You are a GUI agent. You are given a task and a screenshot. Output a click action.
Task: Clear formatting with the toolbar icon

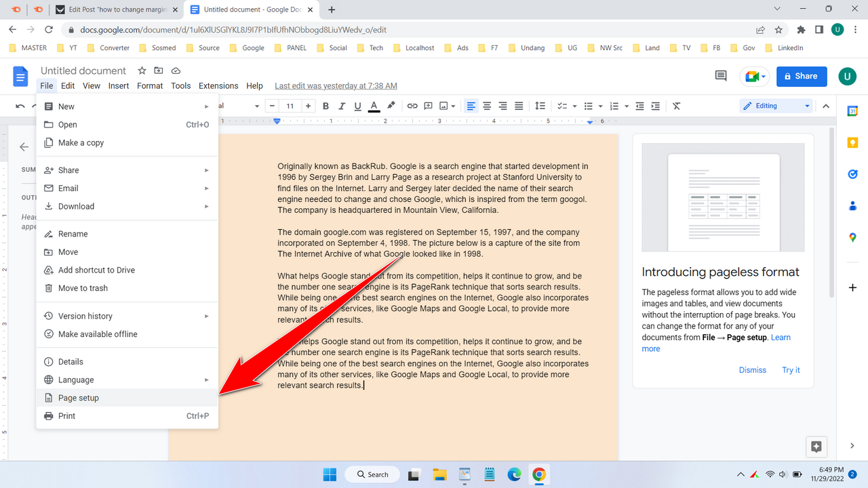point(676,106)
